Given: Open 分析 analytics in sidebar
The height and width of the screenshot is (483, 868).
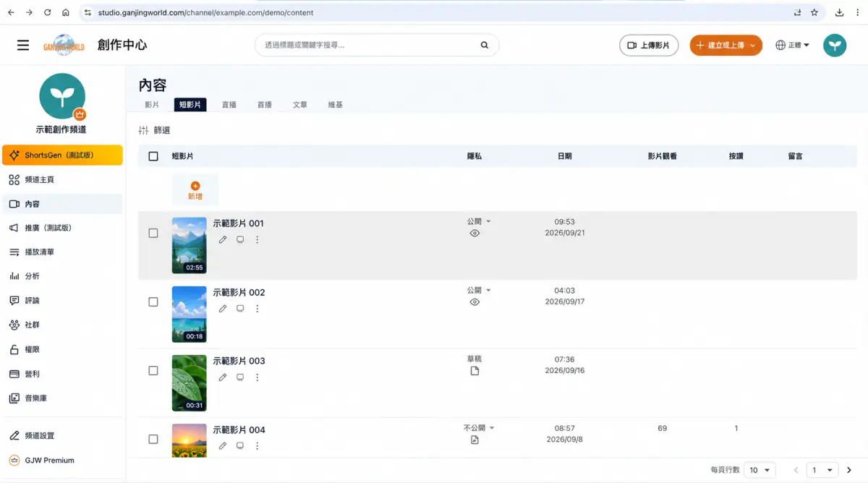Looking at the screenshot, I should 62,276.
